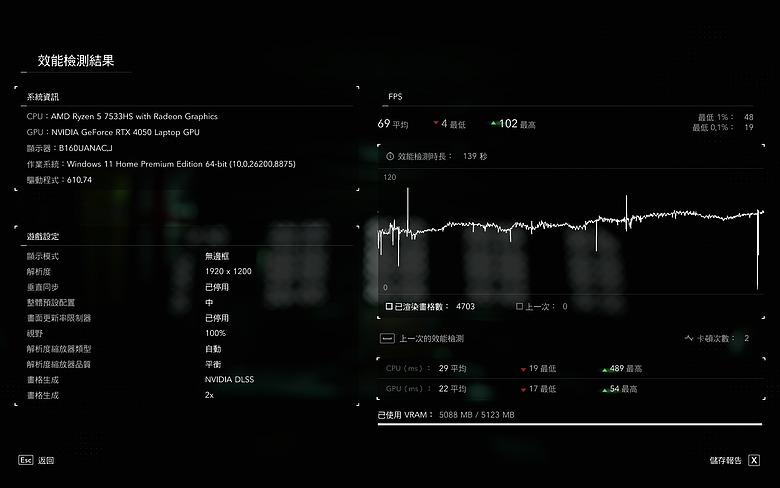Click the 驅動程式 610.74 line
780x488 pixels.
tap(59, 180)
